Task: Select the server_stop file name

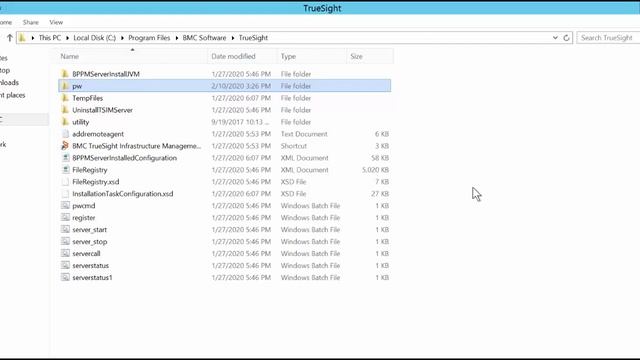Action: [90, 242]
